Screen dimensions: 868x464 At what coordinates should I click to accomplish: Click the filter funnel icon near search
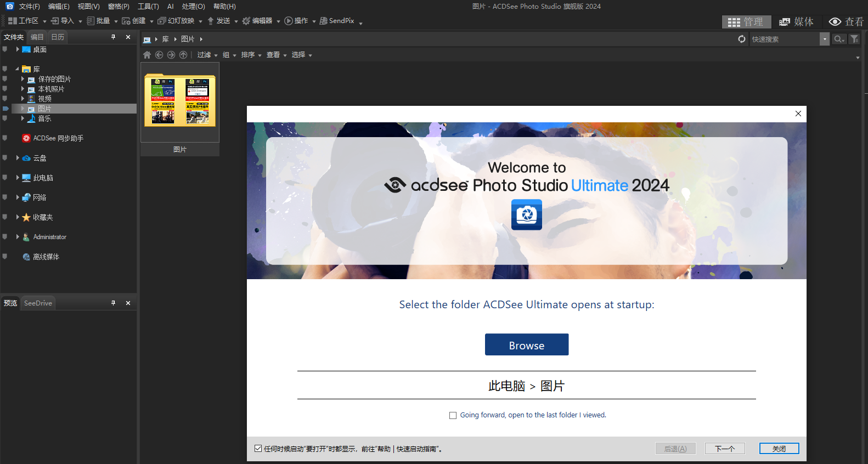pyautogui.click(x=854, y=39)
